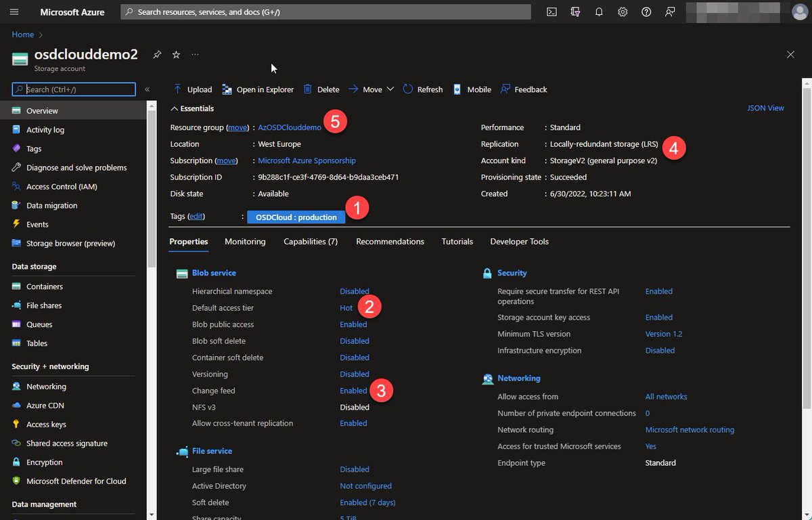Open AzOSDClouddemo resource group link

pos(290,127)
